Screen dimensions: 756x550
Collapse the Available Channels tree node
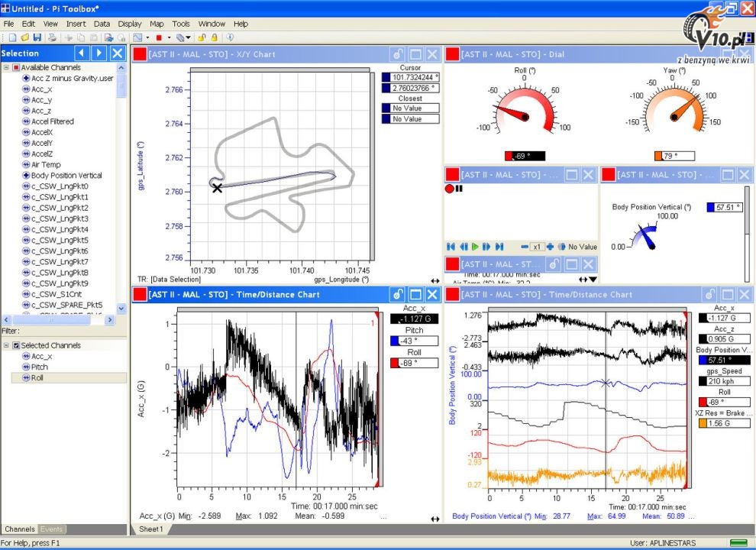click(6, 67)
